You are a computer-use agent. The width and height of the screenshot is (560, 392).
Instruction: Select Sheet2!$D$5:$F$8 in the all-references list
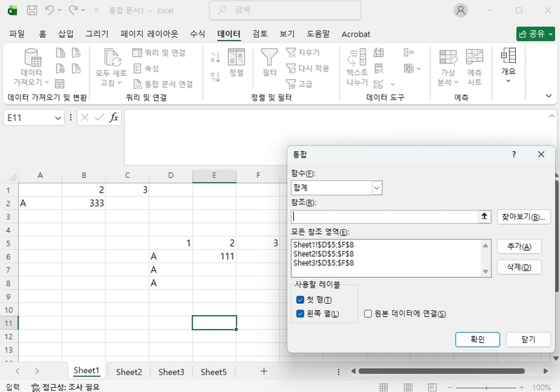click(323, 254)
